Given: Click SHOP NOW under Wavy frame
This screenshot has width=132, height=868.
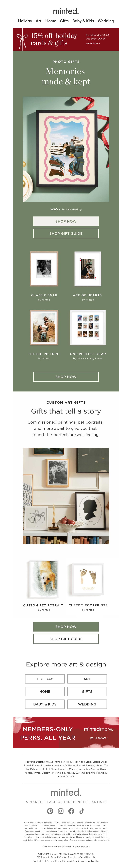Looking at the screenshot, I should pyautogui.click(x=66, y=221).
